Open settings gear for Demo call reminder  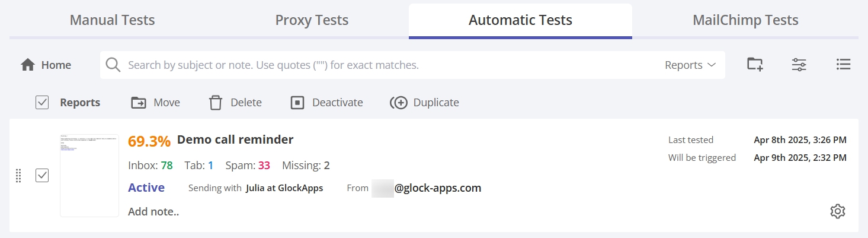tap(837, 211)
